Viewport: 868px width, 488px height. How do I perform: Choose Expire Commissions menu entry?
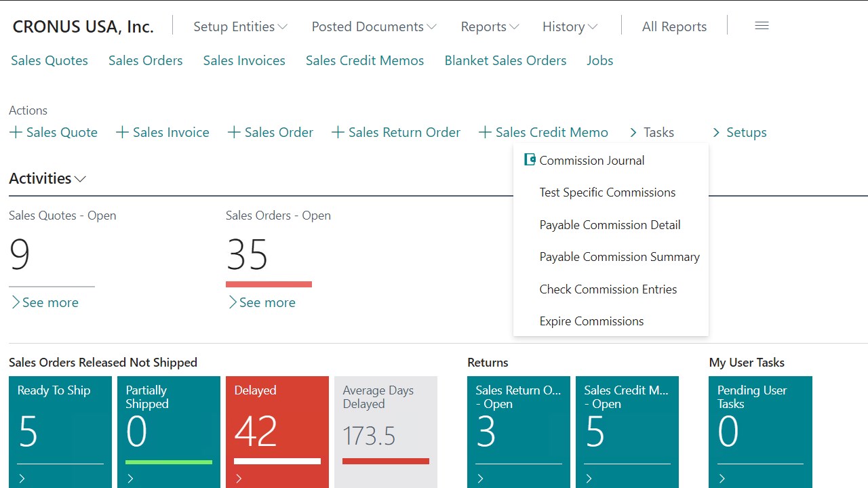click(591, 321)
